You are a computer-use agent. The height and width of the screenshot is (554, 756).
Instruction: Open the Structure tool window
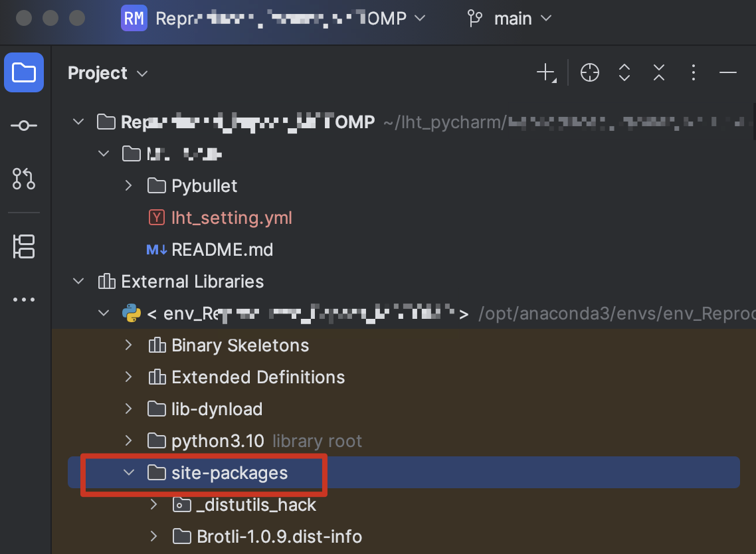coord(24,246)
